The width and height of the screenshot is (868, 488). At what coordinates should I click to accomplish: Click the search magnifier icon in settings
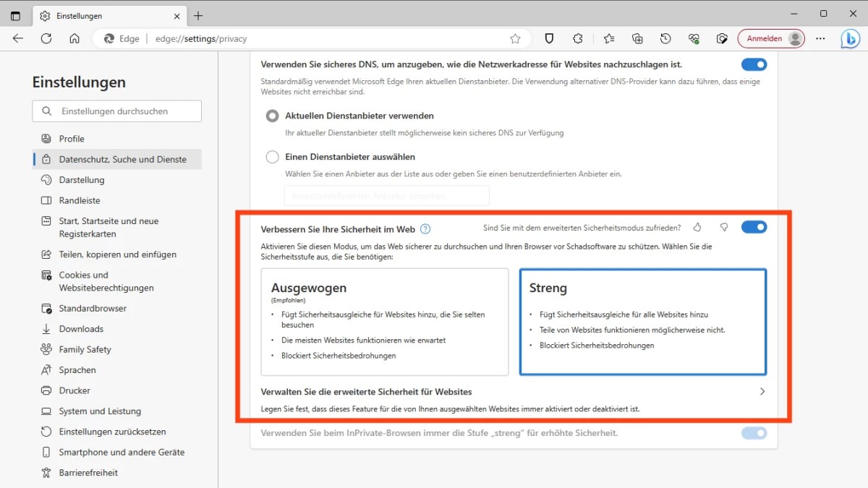(x=47, y=111)
